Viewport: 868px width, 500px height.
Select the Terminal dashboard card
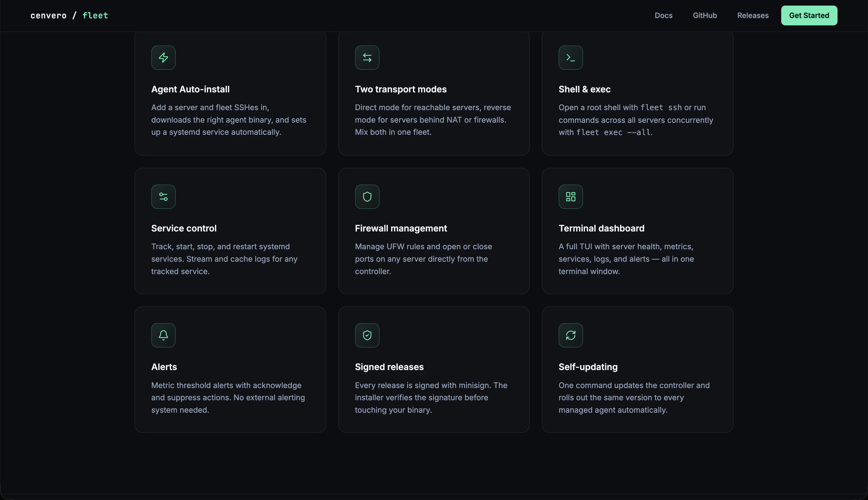click(637, 230)
